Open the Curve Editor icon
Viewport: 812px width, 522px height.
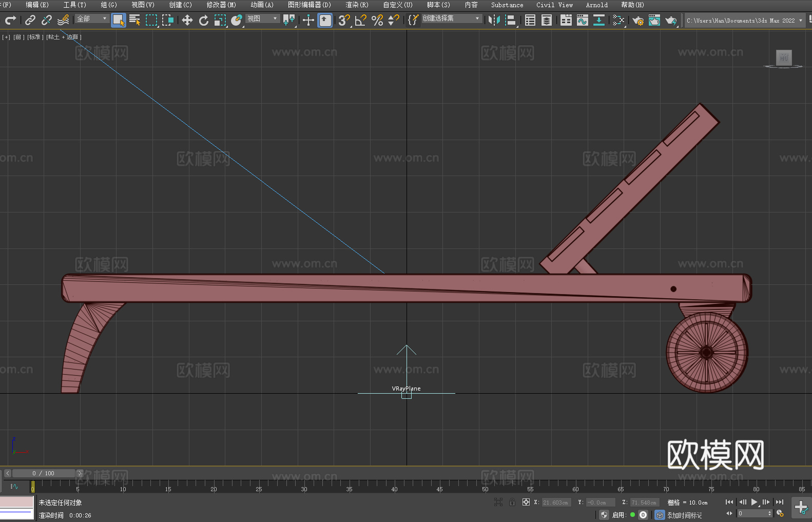tap(582, 20)
